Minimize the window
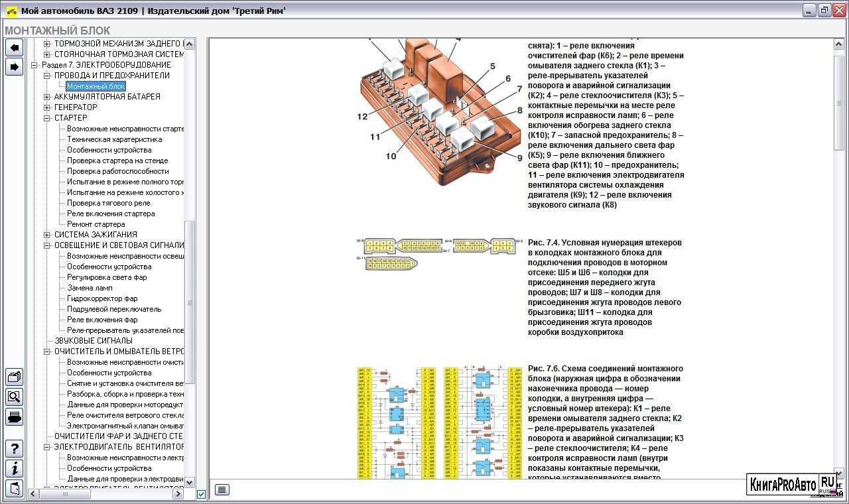The image size is (849, 504). (x=809, y=10)
